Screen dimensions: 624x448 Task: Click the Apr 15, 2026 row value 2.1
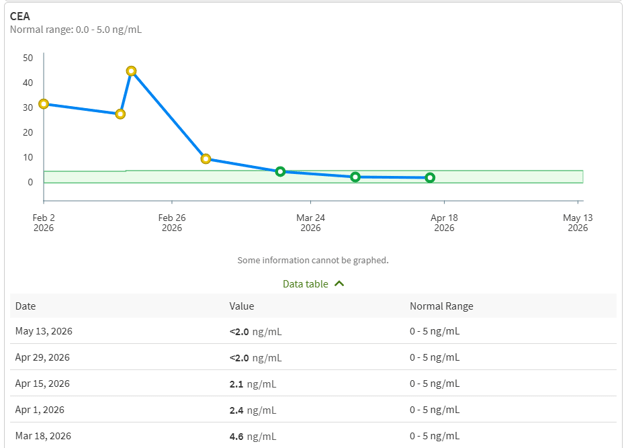(236, 384)
